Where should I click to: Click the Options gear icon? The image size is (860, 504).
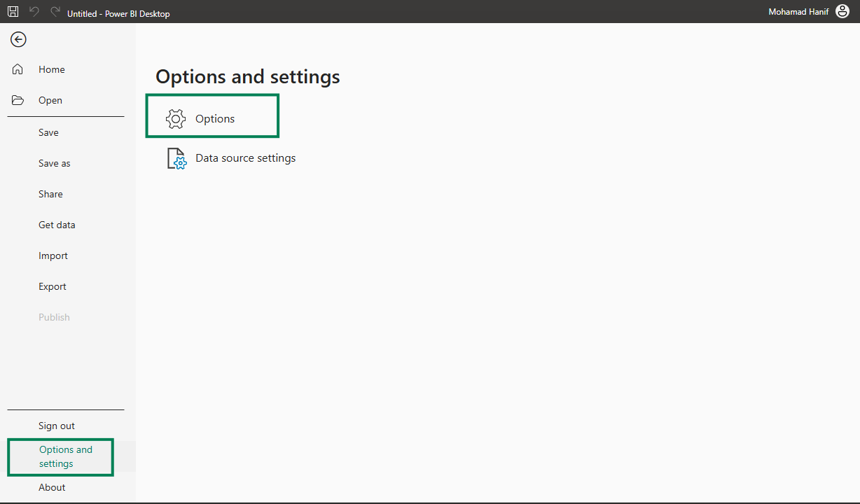coord(176,119)
